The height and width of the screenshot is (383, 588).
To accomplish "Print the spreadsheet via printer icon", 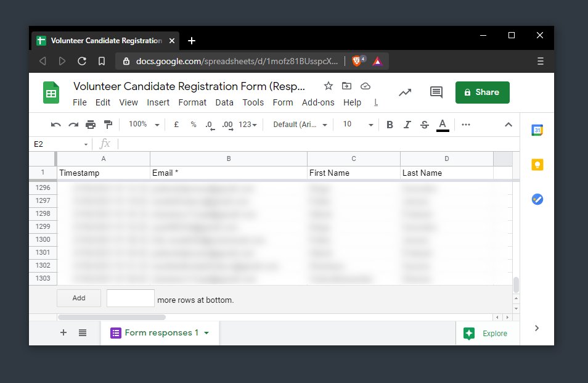I will pyautogui.click(x=91, y=125).
